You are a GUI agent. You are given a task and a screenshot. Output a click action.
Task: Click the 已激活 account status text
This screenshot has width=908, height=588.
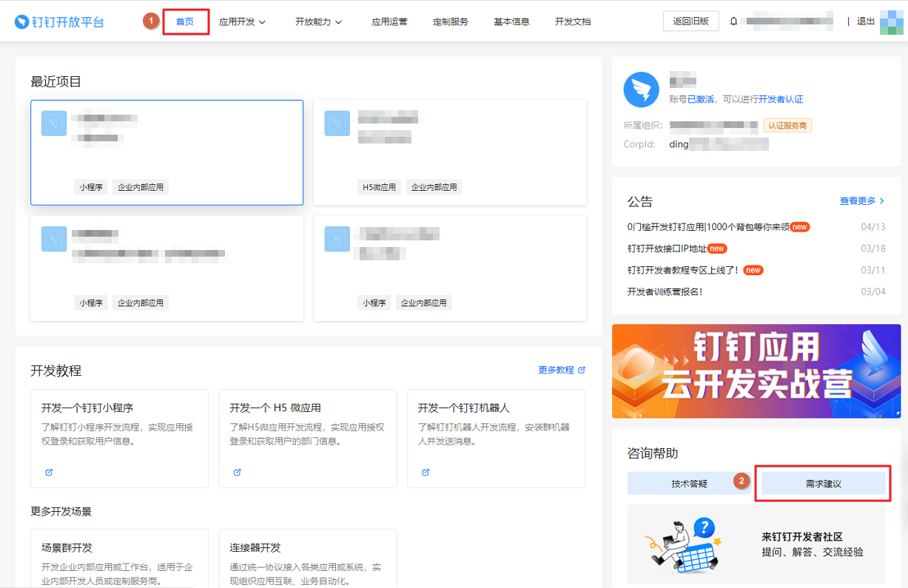[701, 99]
